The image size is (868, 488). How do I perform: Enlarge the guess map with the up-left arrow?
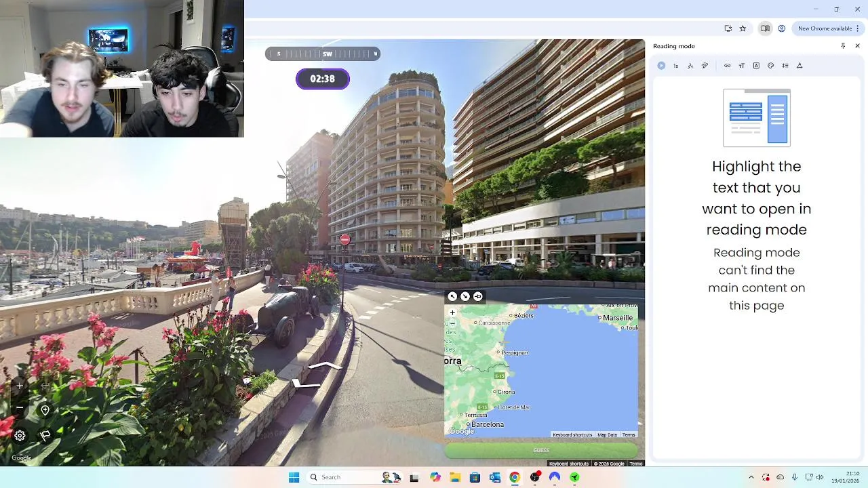point(452,296)
